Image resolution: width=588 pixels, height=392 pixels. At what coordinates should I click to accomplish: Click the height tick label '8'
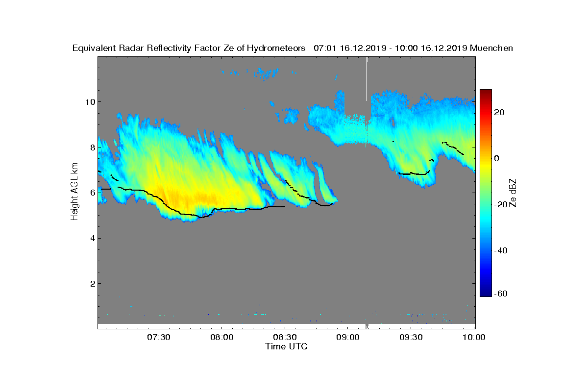point(92,147)
